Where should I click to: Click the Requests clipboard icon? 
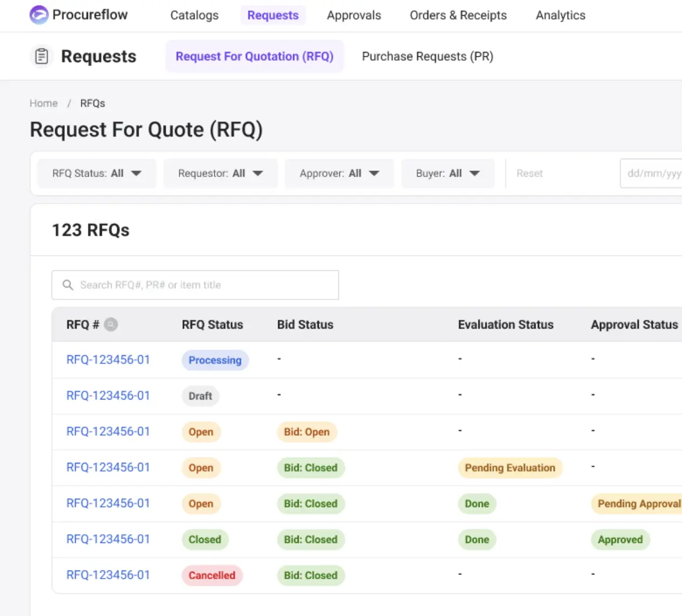(42, 56)
